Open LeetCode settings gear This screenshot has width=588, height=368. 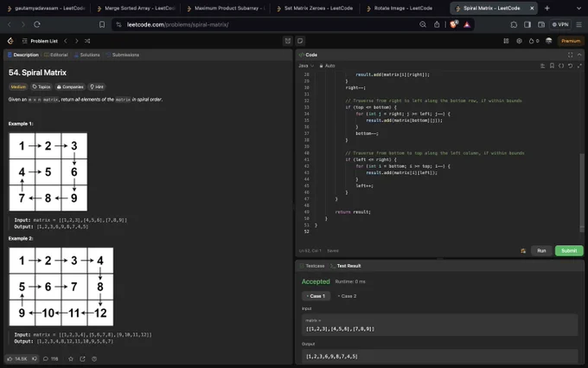(519, 41)
